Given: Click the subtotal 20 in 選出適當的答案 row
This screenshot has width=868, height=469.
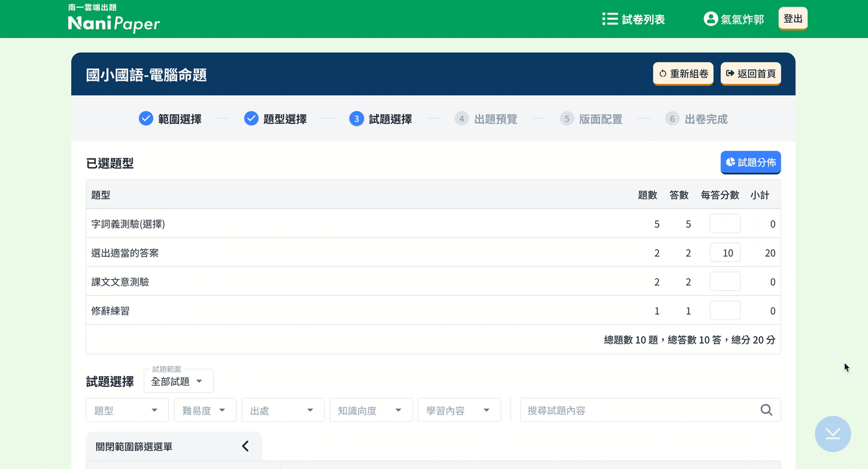Looking at the screenshot, I should click(770, 253).
